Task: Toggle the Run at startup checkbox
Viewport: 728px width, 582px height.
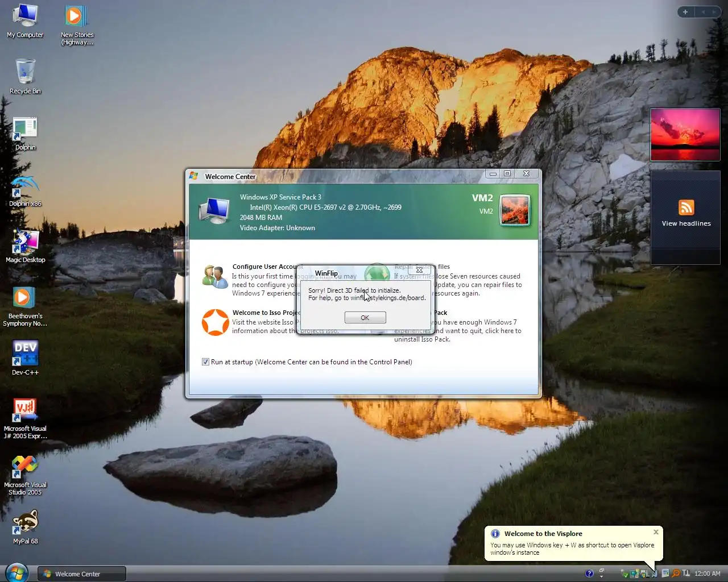Action: pyautogui.click(x=205, y=362)
